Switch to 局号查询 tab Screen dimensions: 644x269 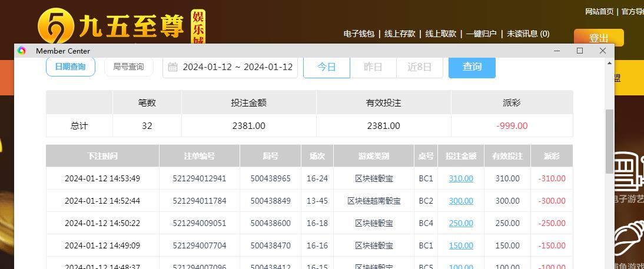click(128, 67)
